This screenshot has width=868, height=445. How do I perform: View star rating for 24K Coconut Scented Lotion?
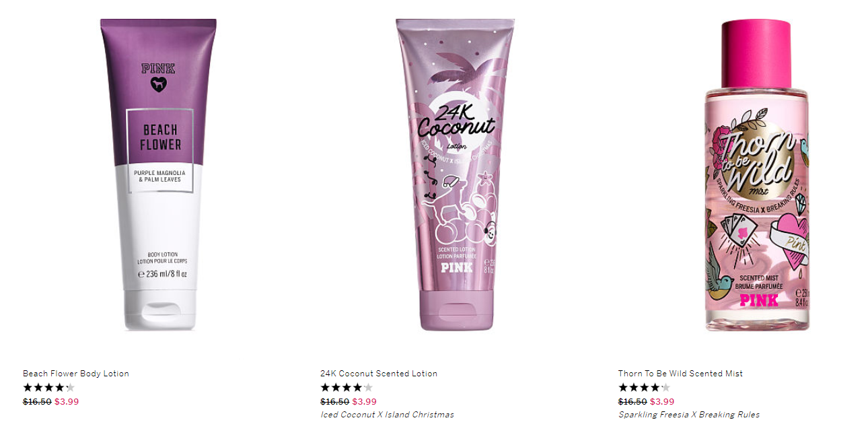[x=347, y=388]
